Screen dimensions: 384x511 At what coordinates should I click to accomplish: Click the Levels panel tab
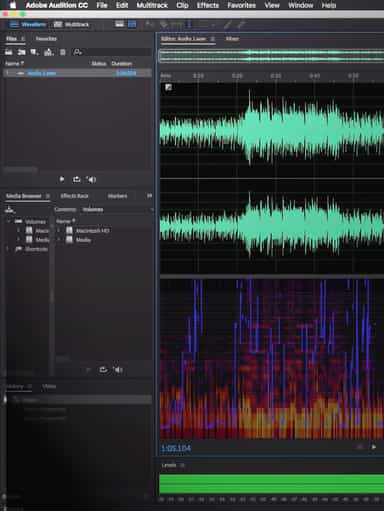tap(169, 465)
